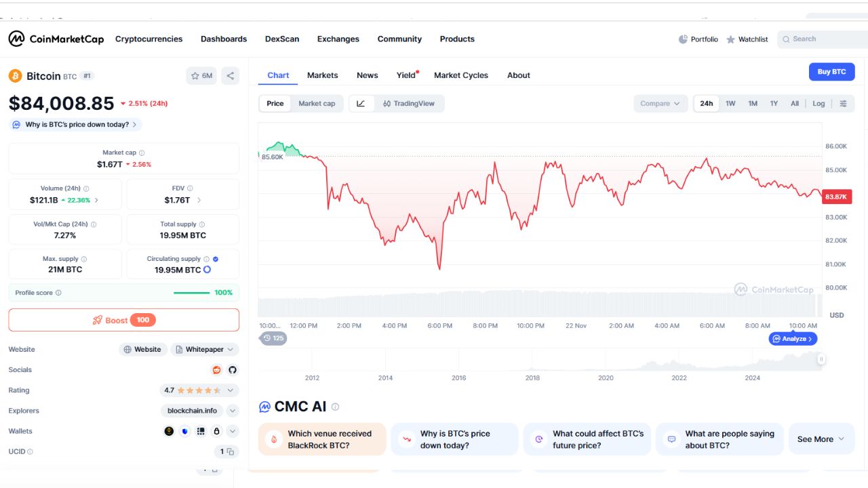This screenshot has height=488, width=868.
Task: Switch to the Markets tab
Action: (x=323, y=75)
